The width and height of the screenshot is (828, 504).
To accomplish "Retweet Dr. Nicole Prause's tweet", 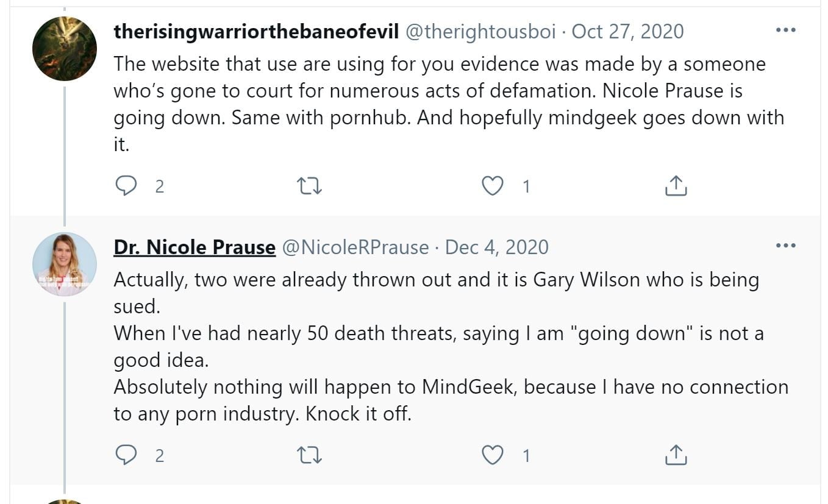I will (309, 455).
